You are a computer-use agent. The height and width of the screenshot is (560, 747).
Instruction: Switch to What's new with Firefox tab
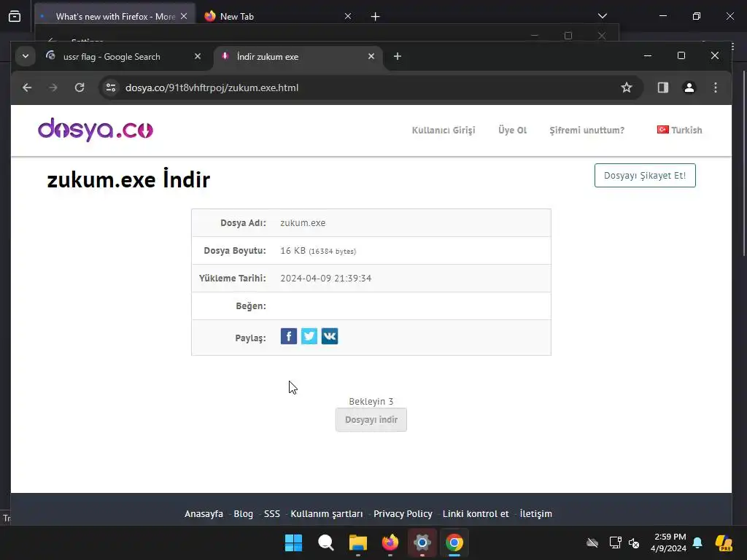click(115, 17)
